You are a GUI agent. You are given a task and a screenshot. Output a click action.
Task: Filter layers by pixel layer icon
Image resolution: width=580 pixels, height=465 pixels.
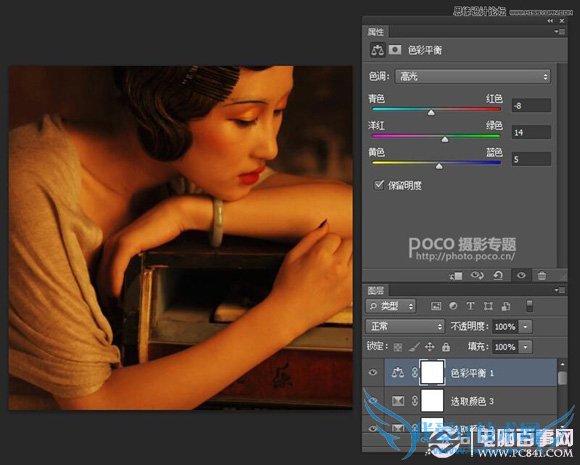[436, 306]
